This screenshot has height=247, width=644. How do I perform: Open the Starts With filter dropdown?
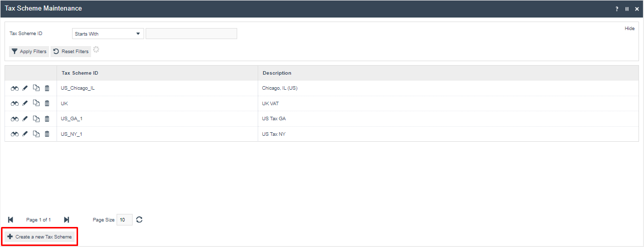coord(108,34)
